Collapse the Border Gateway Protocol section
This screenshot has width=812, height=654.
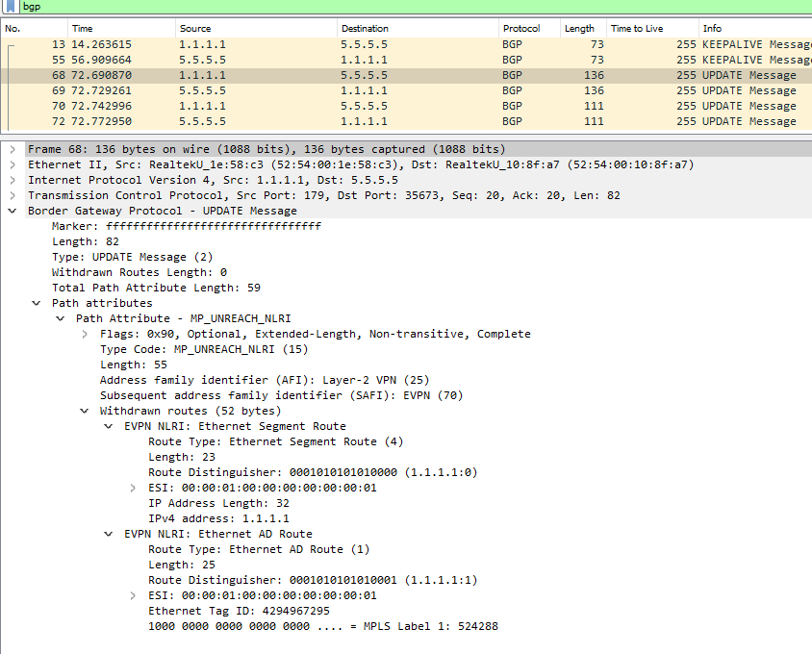[x=12, y=211]
